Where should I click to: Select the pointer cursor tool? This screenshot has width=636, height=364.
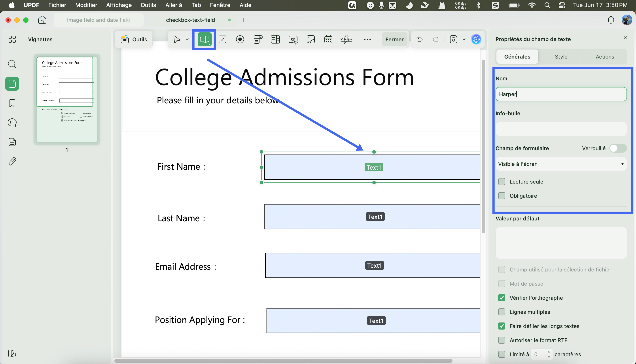(177, 39)
